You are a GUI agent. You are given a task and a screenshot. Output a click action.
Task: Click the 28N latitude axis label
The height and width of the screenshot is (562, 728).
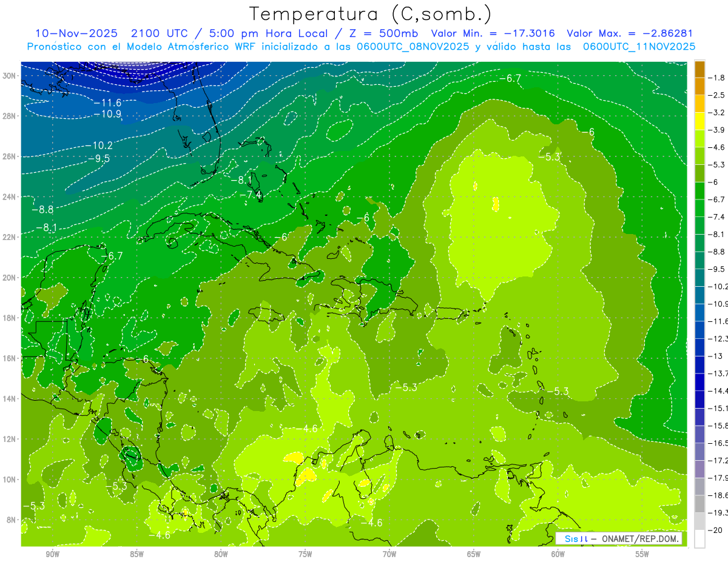[10, 116]
